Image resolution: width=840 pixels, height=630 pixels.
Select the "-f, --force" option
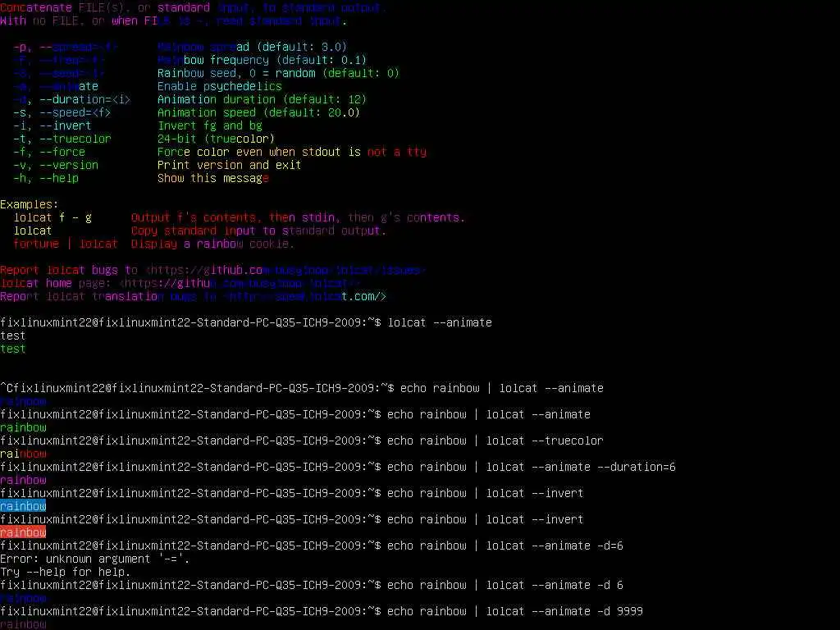point(49,152)
